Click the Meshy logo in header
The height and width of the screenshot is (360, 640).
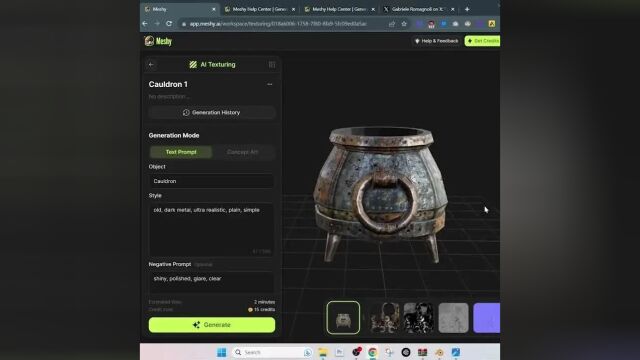[x=158, y=41]
